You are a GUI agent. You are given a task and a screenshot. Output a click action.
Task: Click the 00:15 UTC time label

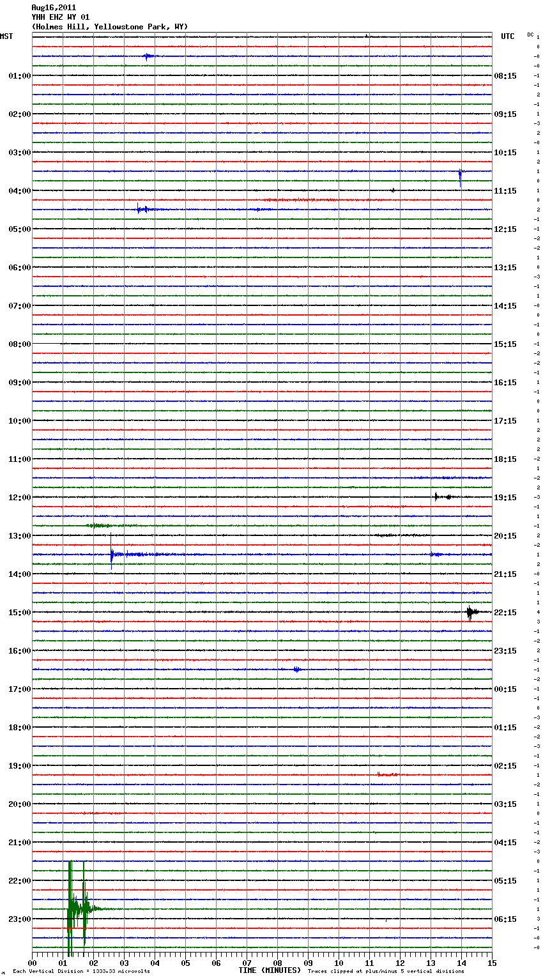505,689
